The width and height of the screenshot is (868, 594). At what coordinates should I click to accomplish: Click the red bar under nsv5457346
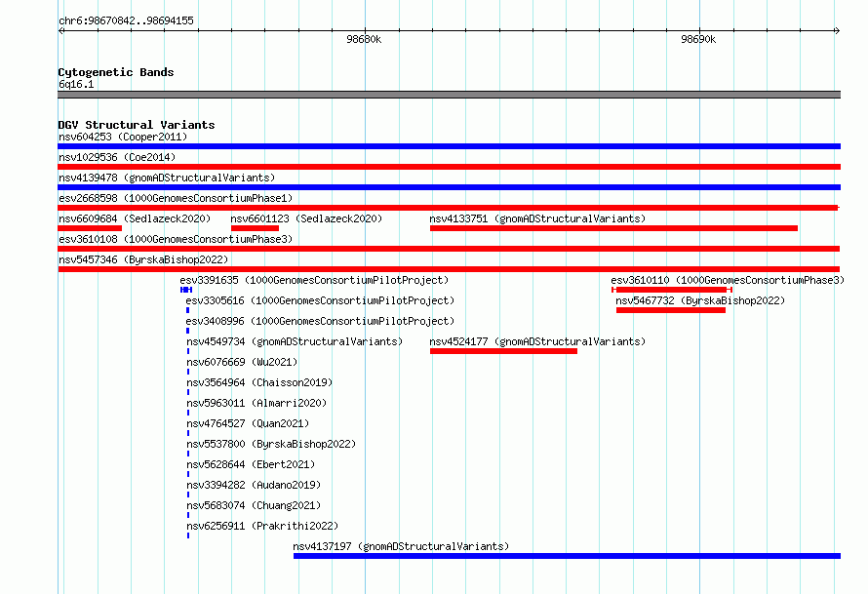[x=449, y=269]
